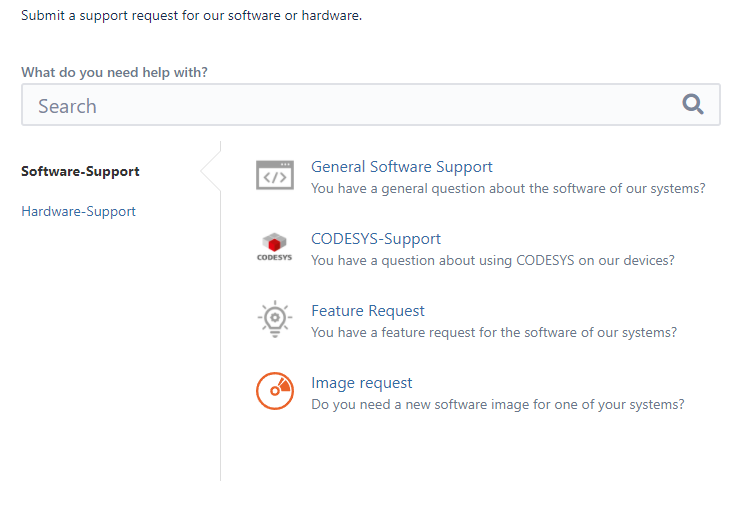Click the red cube CODESYS logo
Screen dimensions: 747x514
click(x=274, y=242)
